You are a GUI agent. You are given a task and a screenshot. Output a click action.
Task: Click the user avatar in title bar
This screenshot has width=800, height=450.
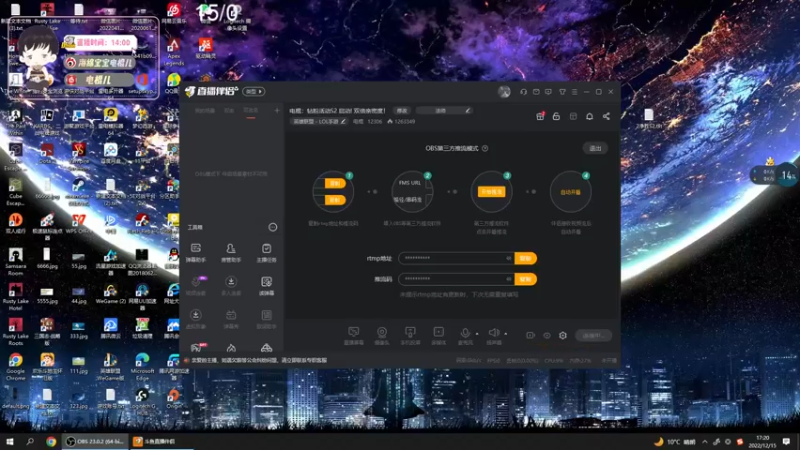pos(504,92)
